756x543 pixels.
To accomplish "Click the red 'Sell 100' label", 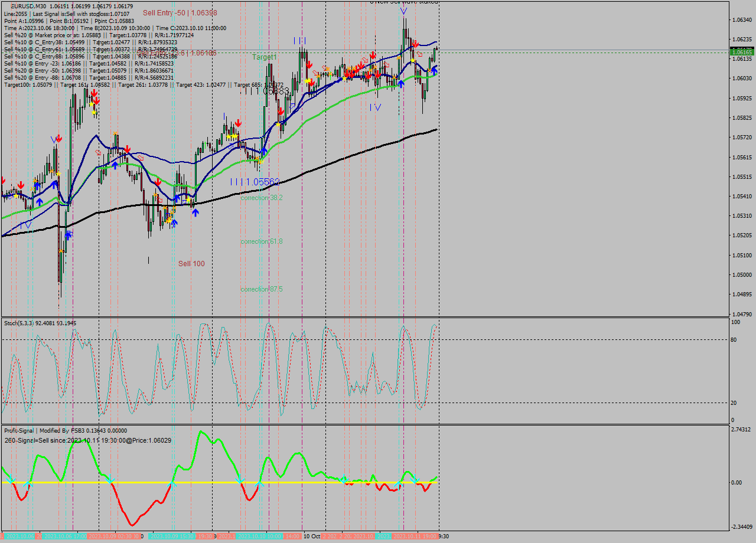I will pyautogui.click(x=192, y=264).
